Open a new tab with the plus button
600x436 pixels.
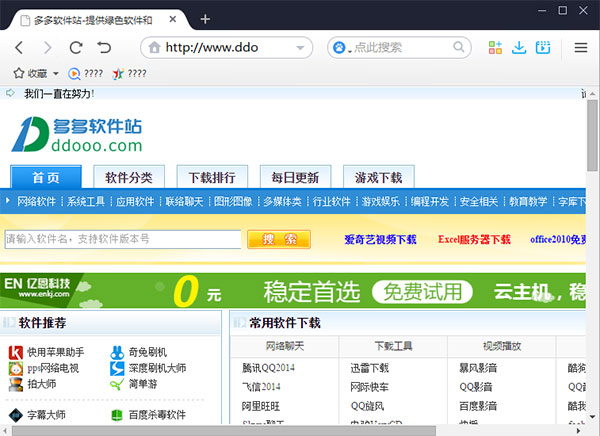click(x=205, y=19)
